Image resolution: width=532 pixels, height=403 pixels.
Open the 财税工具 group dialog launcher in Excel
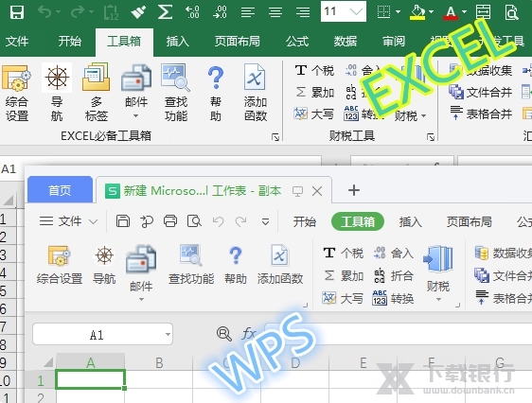(431, 137)
